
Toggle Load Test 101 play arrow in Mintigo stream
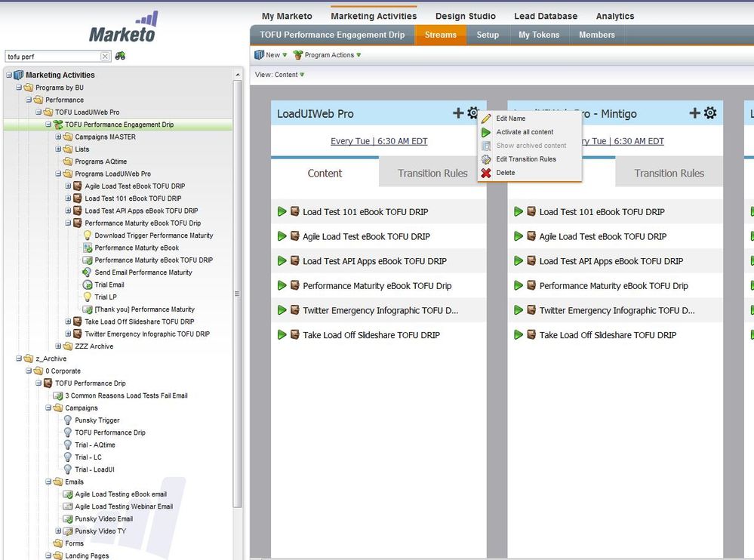(x=519, y=211)
